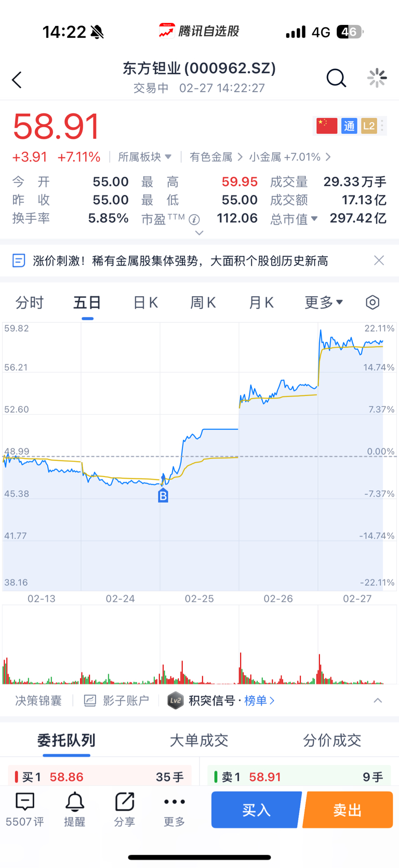Expand additional quote details chevron

(x=199, y=233)
